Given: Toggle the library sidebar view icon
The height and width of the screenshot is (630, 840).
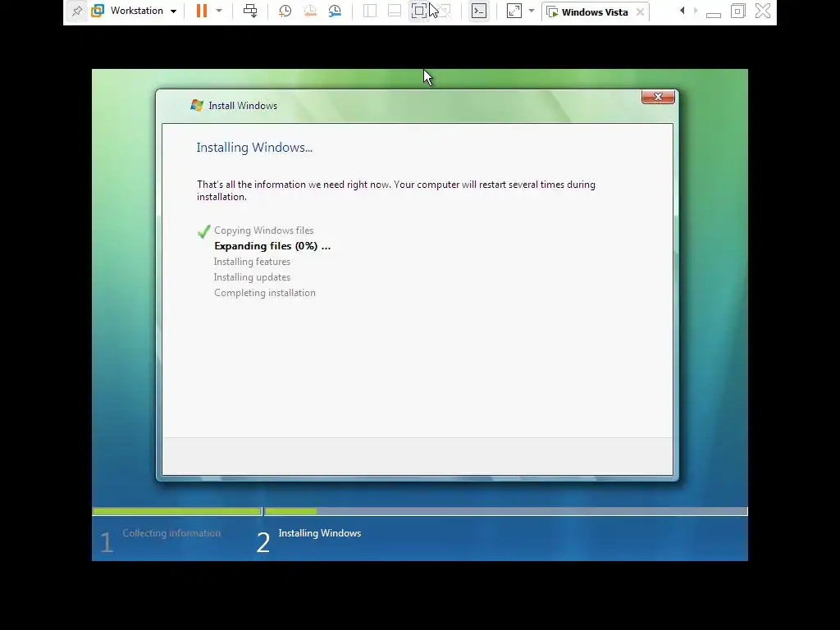Looking at the screenshot, I should pos(370,11).
